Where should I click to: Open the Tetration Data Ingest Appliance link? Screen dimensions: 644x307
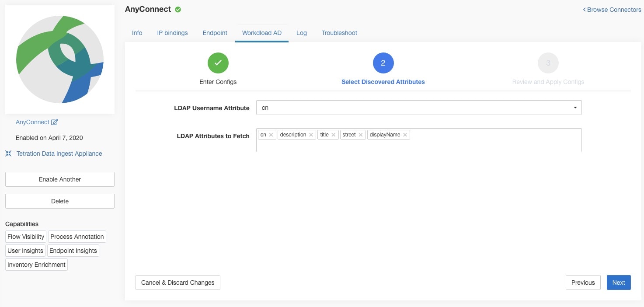click(x=59, y=153)
